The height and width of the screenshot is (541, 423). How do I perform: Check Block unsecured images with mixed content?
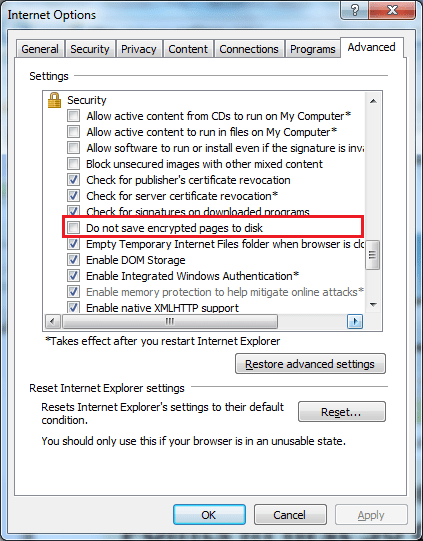73,164
